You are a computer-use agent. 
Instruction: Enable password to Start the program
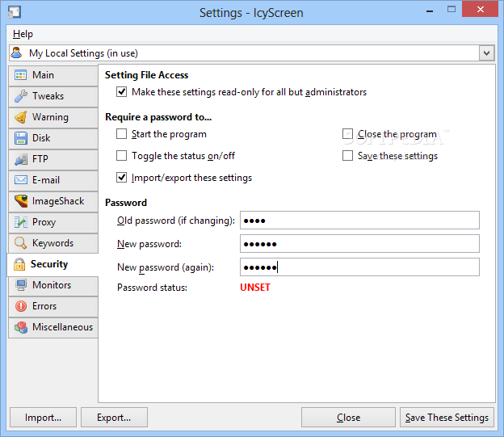click(121, 134)
